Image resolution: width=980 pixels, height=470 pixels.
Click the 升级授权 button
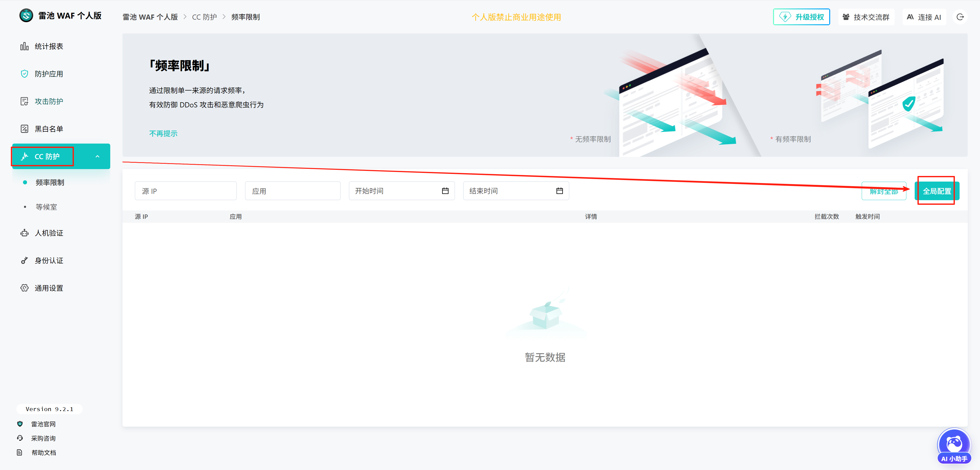(x=801, y=17)
